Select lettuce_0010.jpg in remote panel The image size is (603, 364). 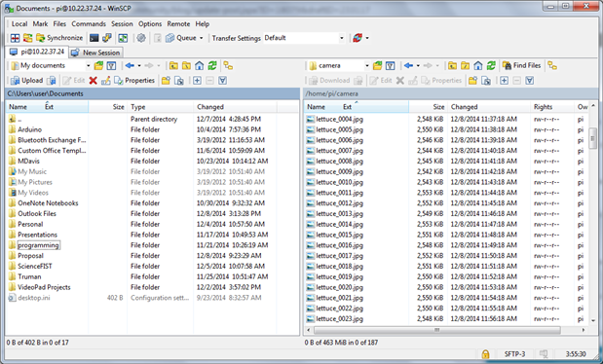(340, 182)
